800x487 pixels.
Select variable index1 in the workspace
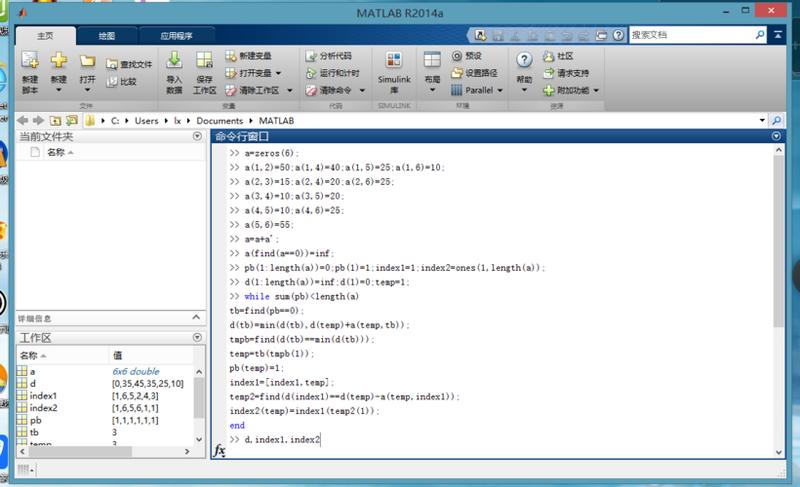click(x=43, y=396)
